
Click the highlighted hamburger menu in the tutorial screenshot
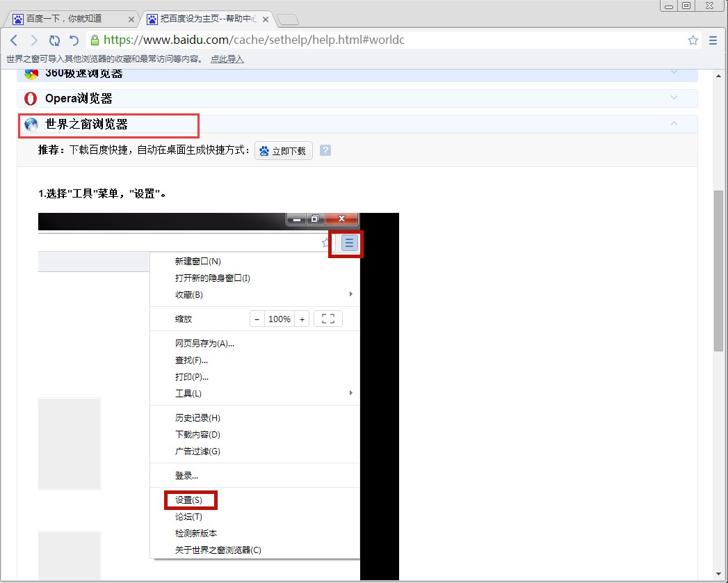point(346,243)
